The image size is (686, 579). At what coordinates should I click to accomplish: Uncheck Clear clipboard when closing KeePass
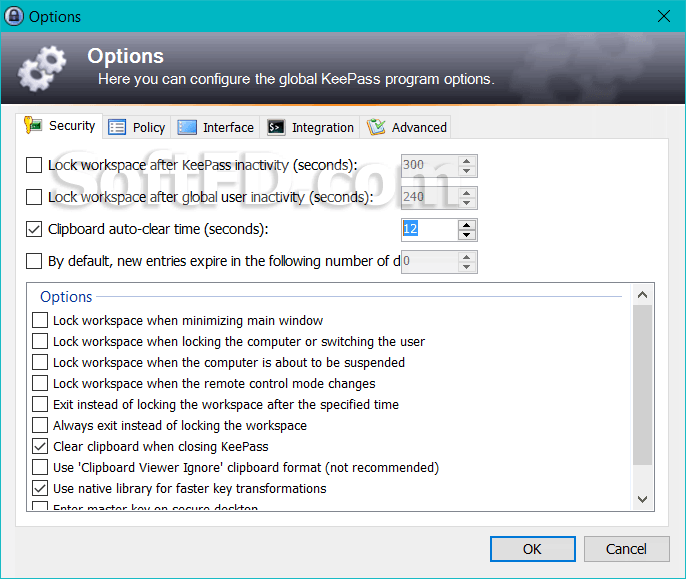(40, 446)
